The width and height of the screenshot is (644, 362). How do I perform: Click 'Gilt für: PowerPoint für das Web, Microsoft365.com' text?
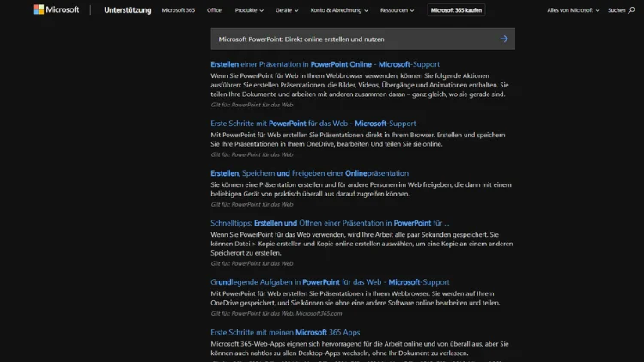click(x=276, y=313)
